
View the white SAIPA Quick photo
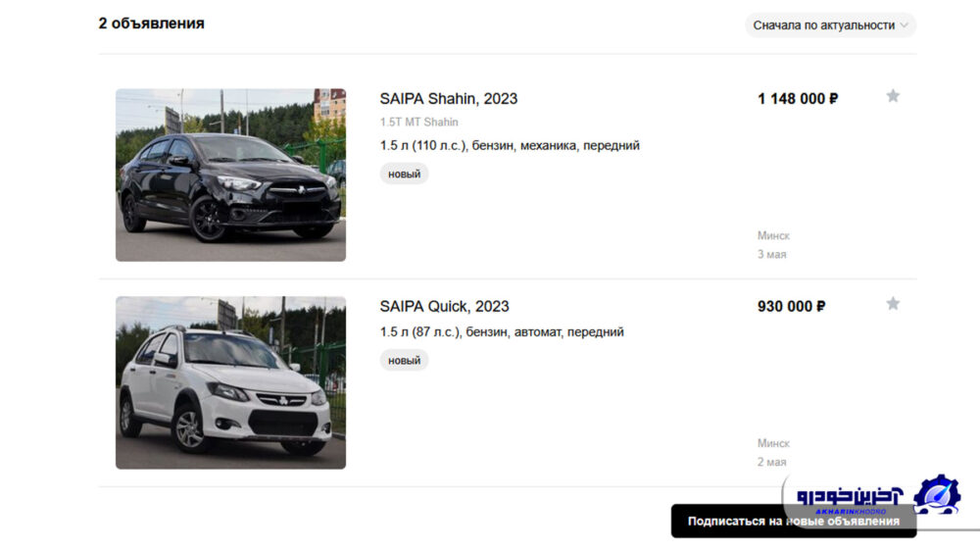[x=230, y=382]
